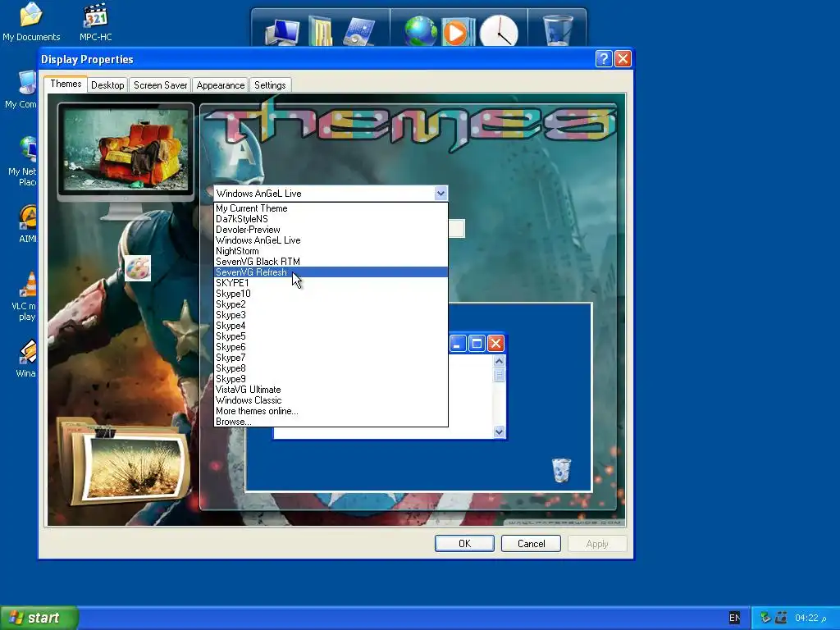
Task: Collapse the theme dropdown arrow
Action: point(441,194)
